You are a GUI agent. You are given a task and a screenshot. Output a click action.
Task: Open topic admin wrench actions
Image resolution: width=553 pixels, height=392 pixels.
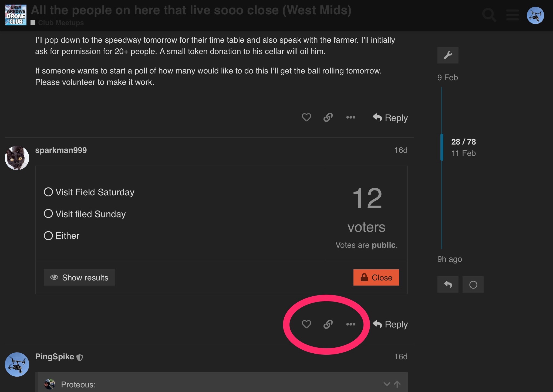coord(448,55)
